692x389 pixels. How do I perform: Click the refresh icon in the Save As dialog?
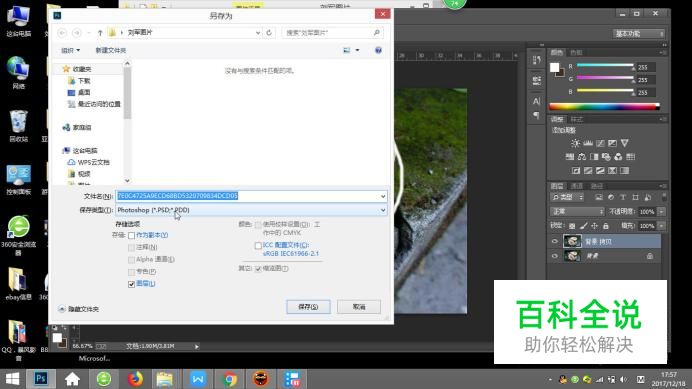click(269, 33)
